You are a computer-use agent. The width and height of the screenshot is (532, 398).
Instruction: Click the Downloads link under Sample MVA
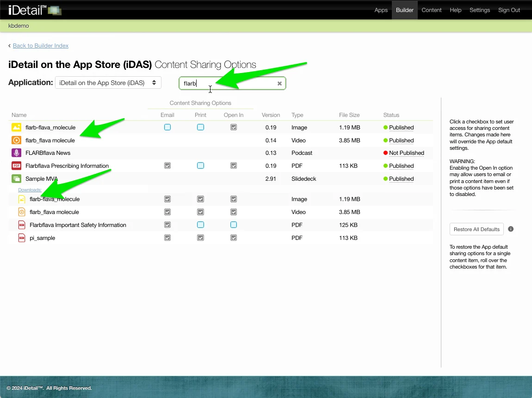pyautogui.click(x=30, y=190)
